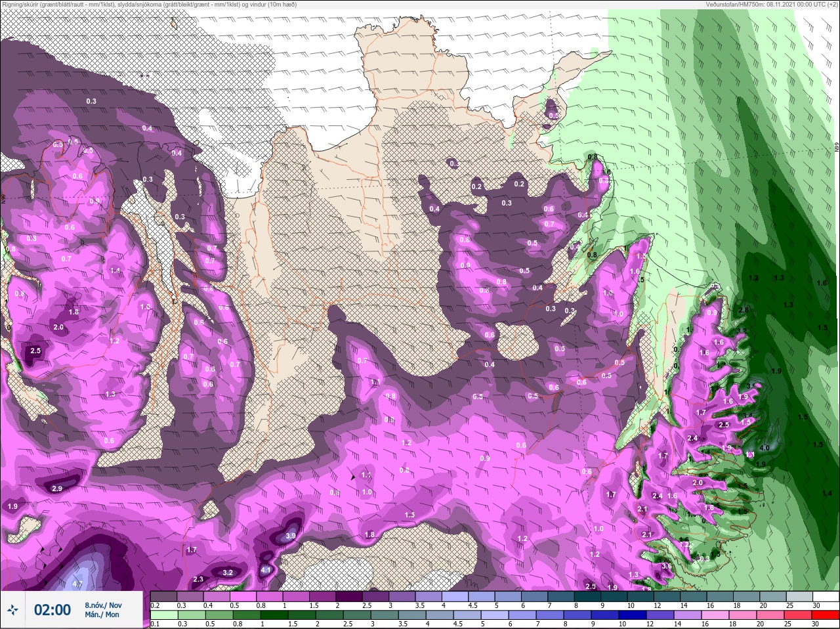Pick upper legend swatch between 20 and 25
Screen dimensions: 840x629
point(774,596)
